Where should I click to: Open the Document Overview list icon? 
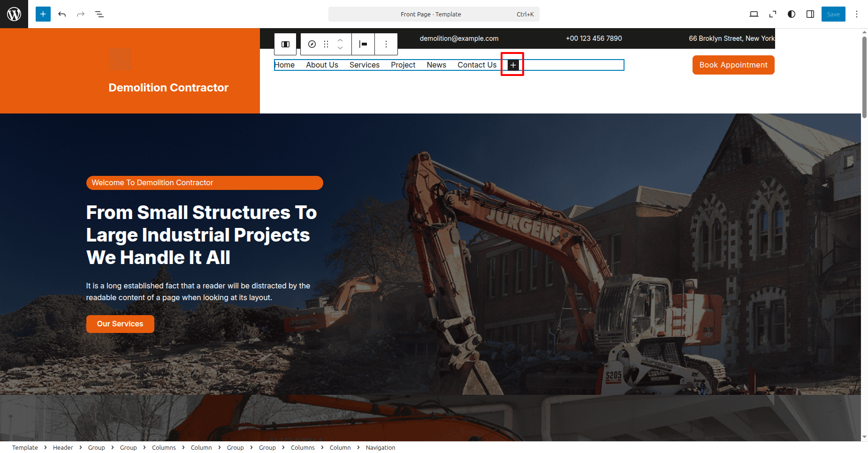pyautogui.click(x=99, y=14)
